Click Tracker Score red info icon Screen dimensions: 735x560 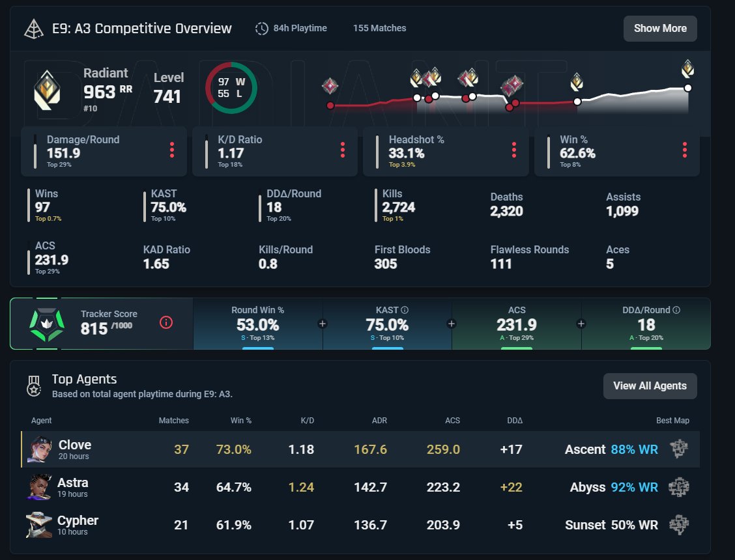point(166,322)
